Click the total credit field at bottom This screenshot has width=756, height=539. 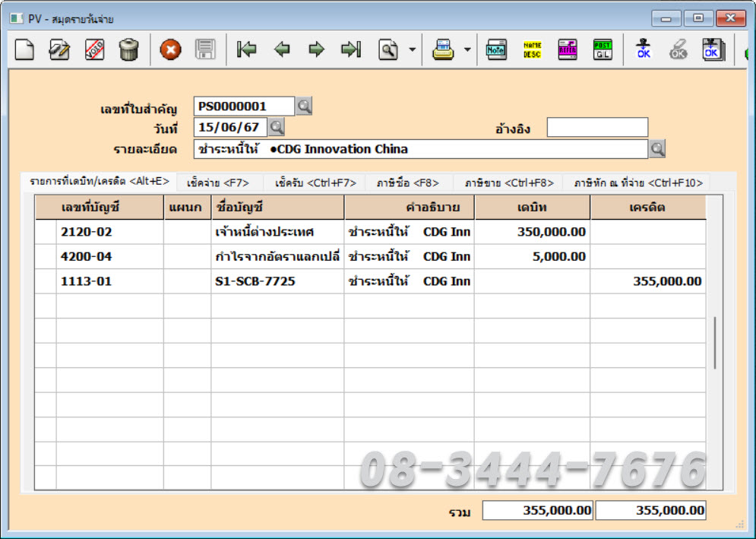[651, 511]
